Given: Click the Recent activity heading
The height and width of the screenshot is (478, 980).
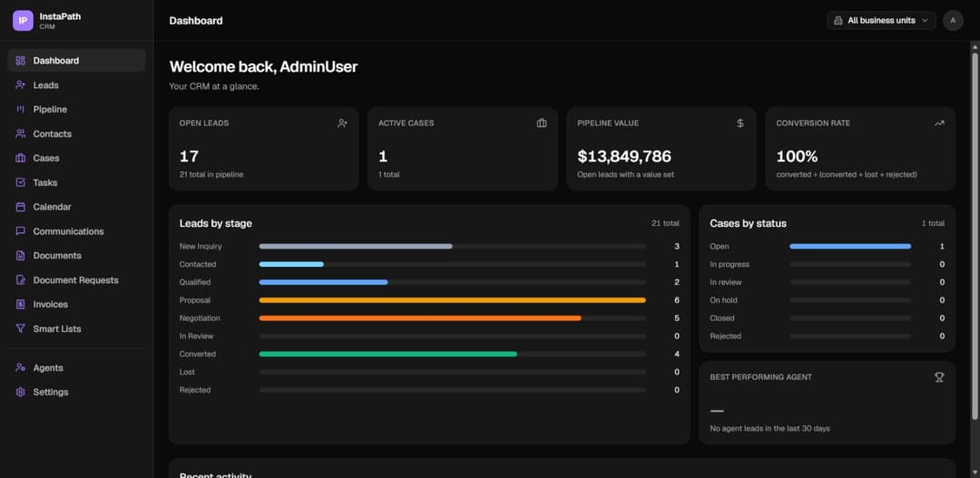Looking at the screenshot, I should [x=215, y=475].
